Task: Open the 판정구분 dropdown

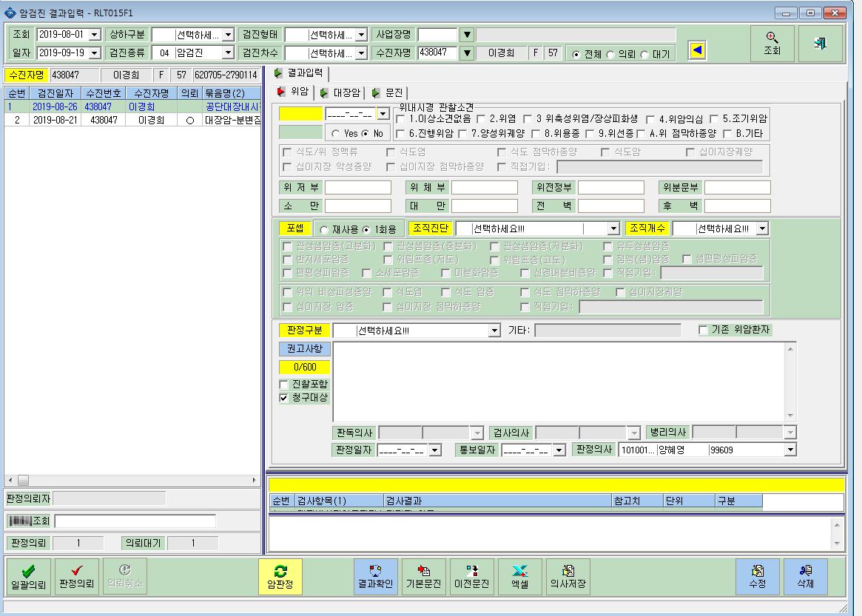Action: [494, 331]
